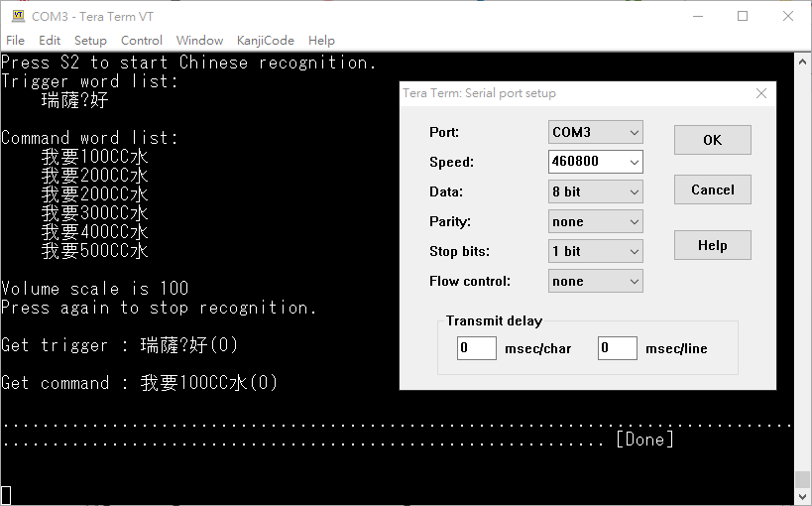Expand the Data dropdown showing 8 bit
This screenshot has width=812, height=506.
click(x=596, y=191)
